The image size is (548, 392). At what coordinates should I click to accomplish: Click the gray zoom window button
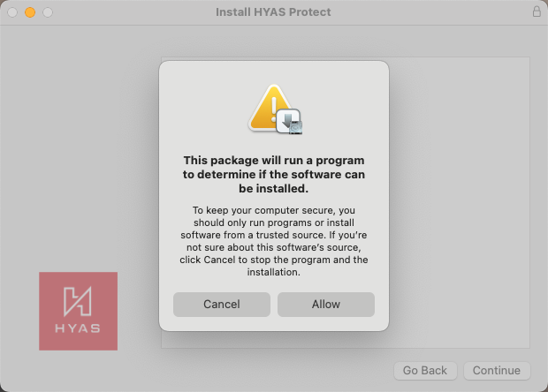pos(48,12)
